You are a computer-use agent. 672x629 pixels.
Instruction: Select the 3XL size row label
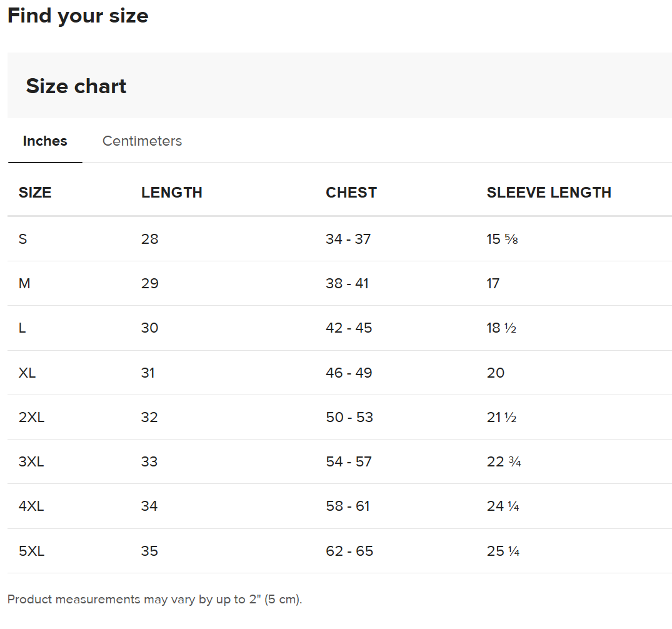click(x=31, y=462)
